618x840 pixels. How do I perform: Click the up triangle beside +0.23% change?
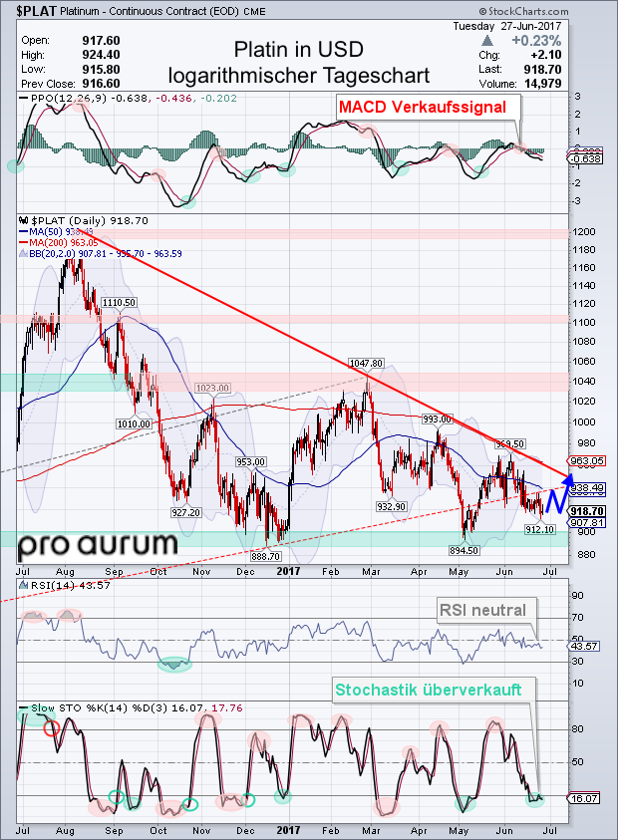point(485,41)
